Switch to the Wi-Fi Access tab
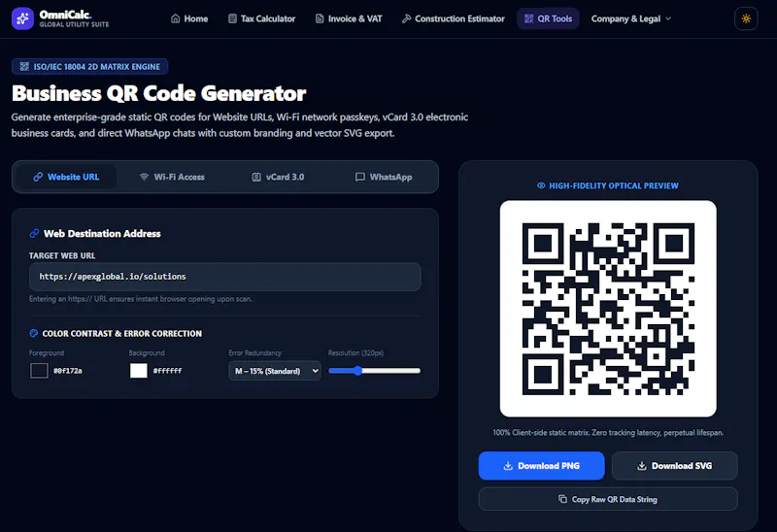Image resolution: width=777 pixels, height=532 pixels. coord(172,177)
